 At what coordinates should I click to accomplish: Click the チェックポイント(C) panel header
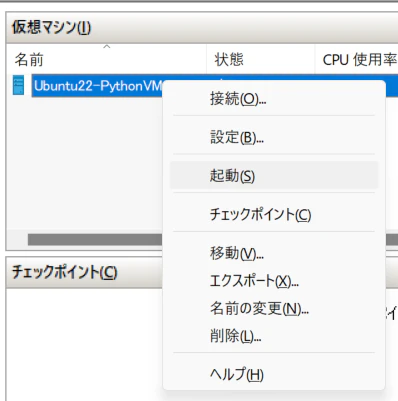click(x=85, y=272)
